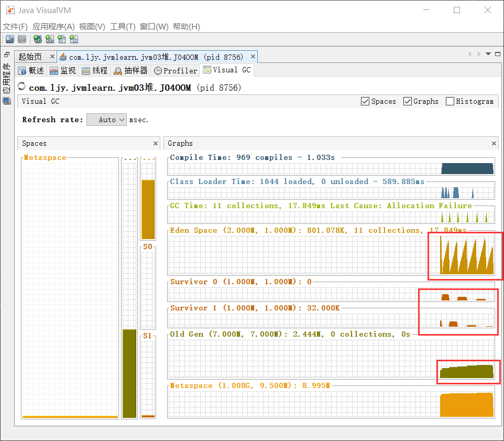Click the Graphs panel title

point(180,144)
